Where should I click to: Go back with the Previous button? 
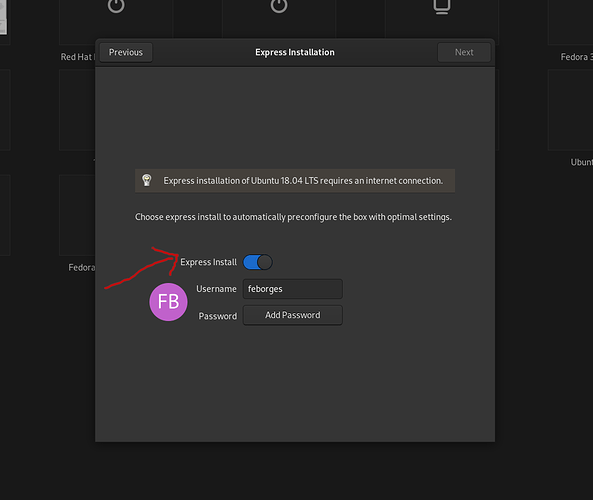(x=126, y=52)
